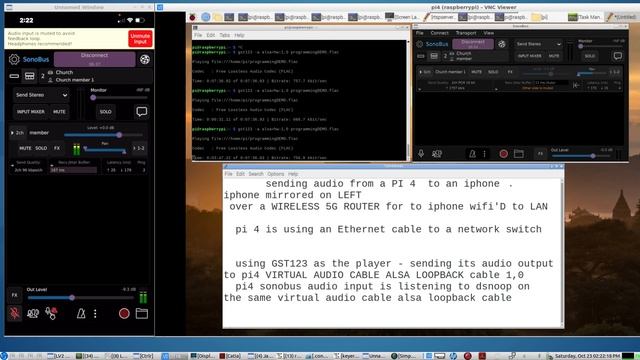Toggle main MUTE button in Pi SonoBus

[x=554, y=56]
